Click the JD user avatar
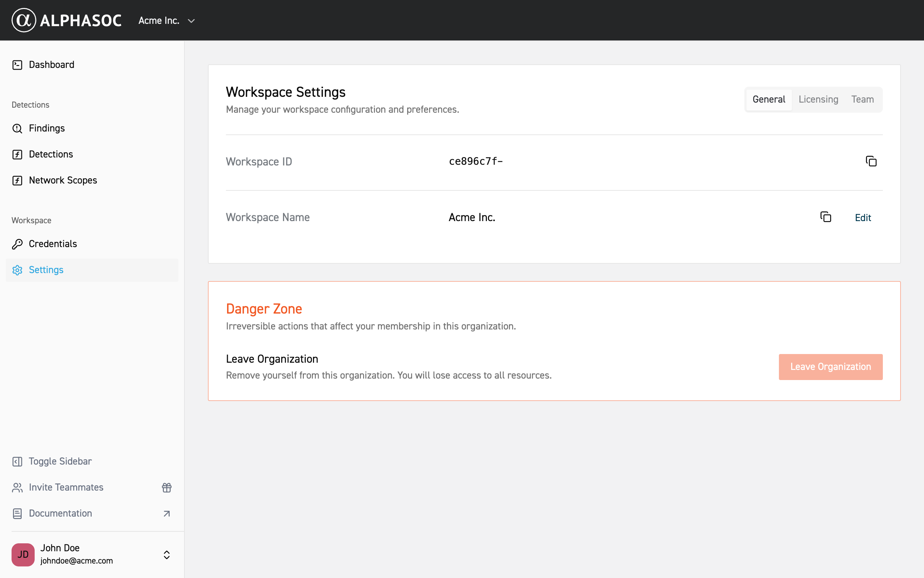 tap(23, 554)
